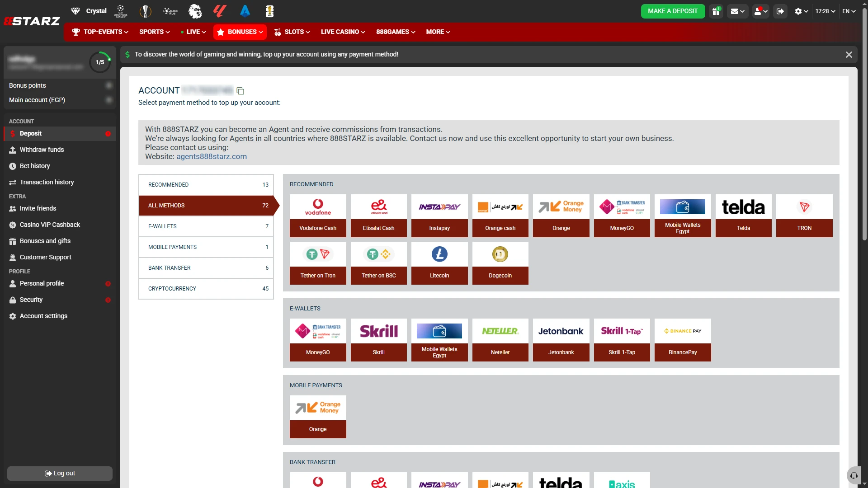Switch to the BANK TRANSFER tab

coord(206,268)
